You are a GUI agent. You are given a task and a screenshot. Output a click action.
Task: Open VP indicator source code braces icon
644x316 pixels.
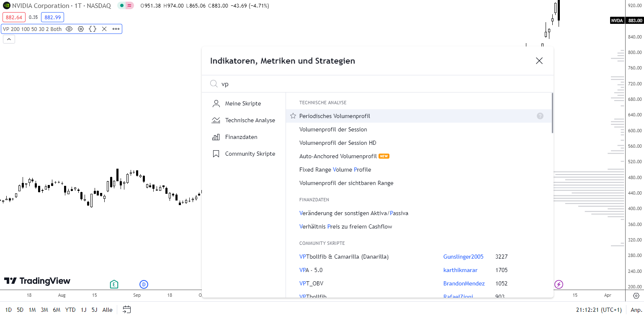[x=93, y=29]
